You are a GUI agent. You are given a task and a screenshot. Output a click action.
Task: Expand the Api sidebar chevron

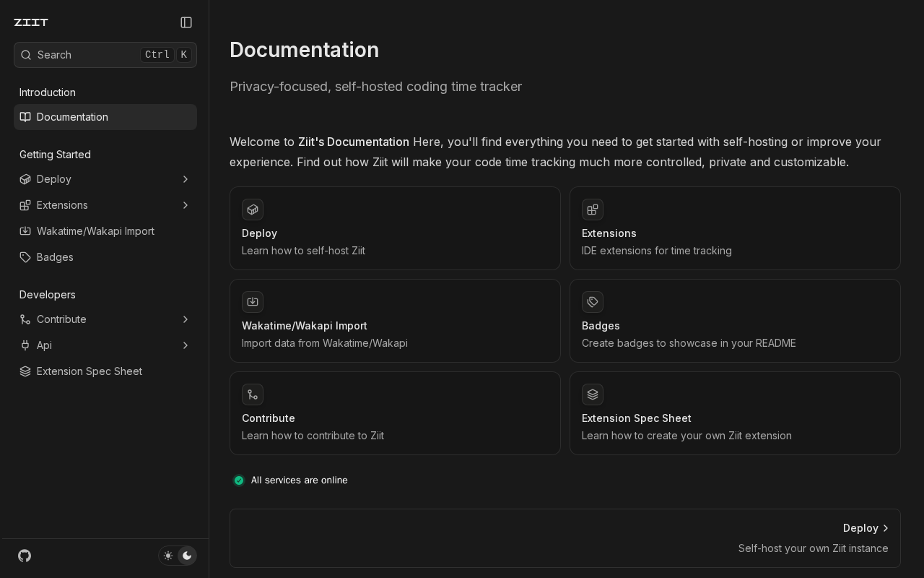click(186, 345)
